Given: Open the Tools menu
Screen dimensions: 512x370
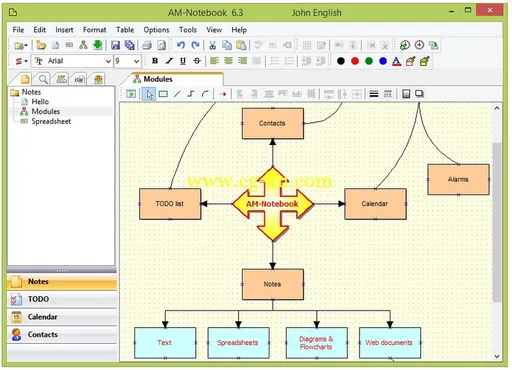Looking at the screenshot, I should (x=188, y=30).
